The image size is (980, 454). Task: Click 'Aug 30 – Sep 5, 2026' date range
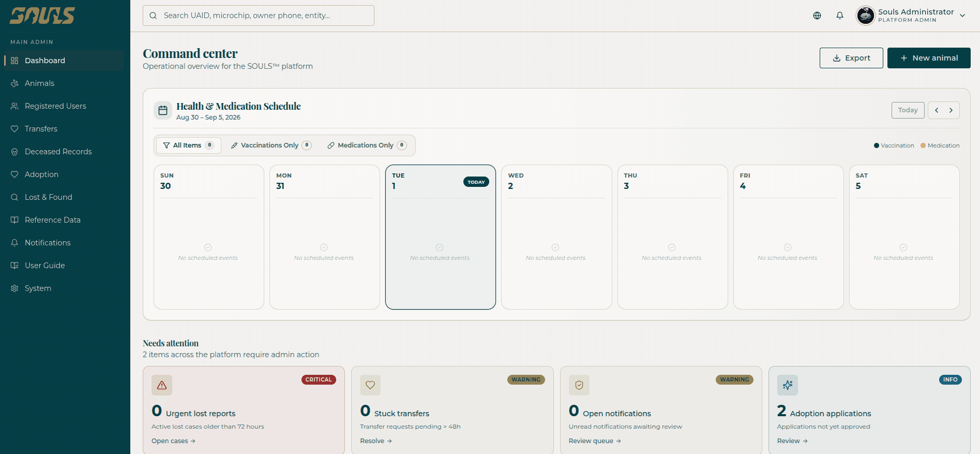(208, 118)
